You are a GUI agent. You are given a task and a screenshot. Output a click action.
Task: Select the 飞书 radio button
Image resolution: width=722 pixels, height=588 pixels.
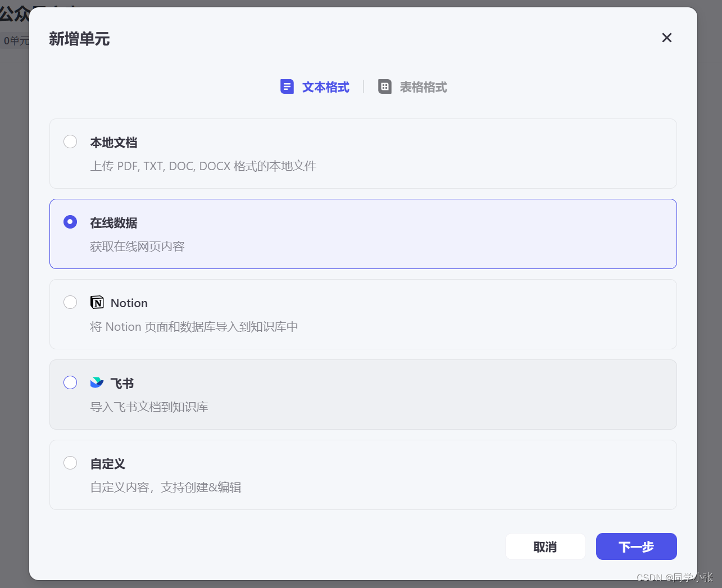point(70,382)
